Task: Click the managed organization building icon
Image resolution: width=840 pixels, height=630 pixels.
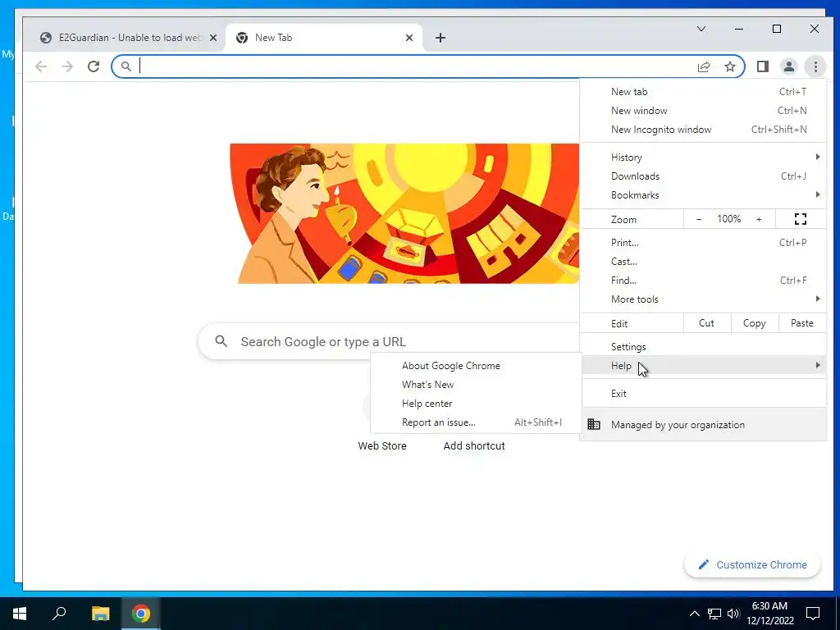Action: pos(594,424)
